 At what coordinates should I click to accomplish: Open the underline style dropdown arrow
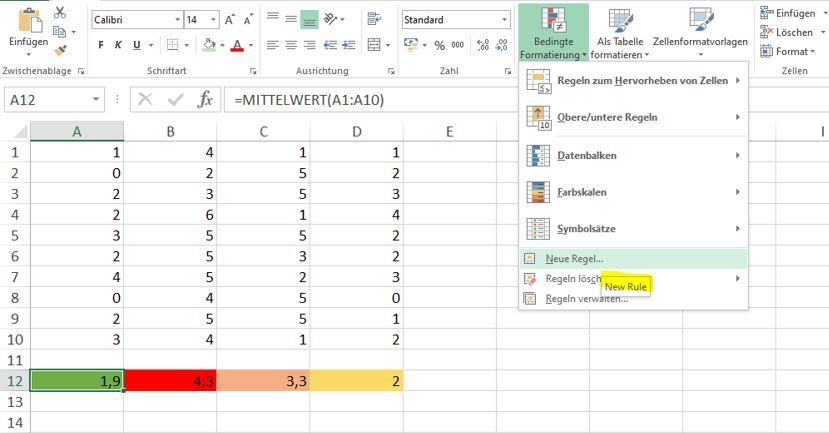click(x=151, y=45)
